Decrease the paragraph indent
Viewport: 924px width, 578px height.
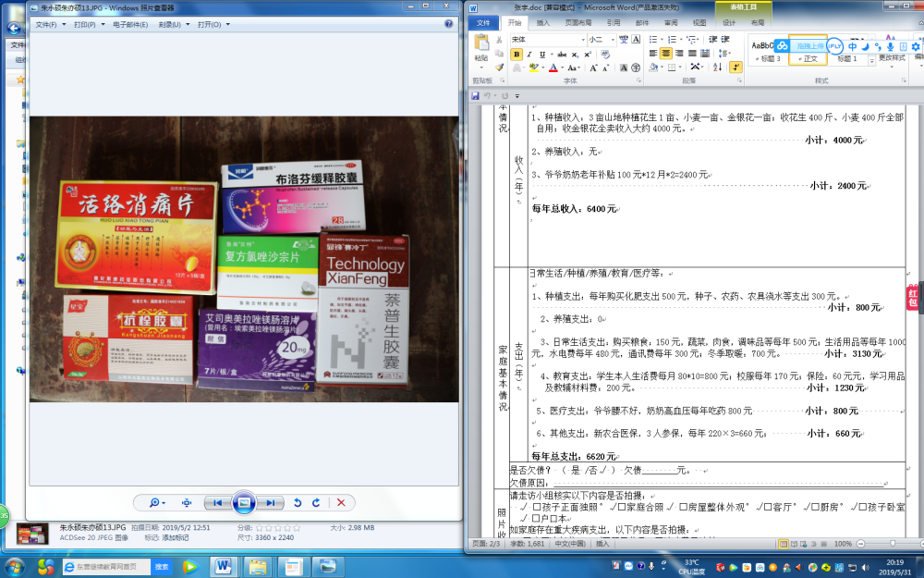(x=713, y=40)
